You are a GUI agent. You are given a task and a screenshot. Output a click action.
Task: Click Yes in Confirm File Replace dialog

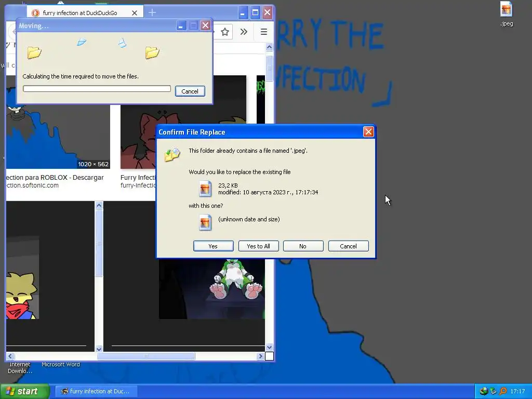pyautogui.click(x=213, y=246)
